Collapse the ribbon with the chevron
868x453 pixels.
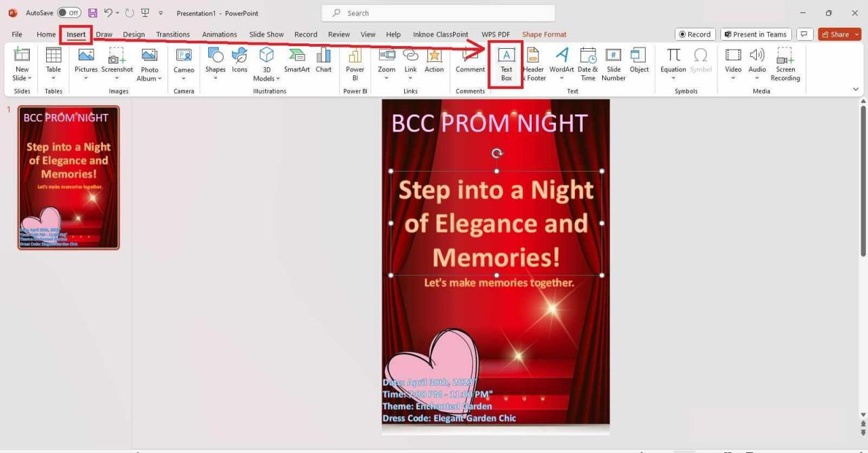pyautogui.click(x=856, y=88)
